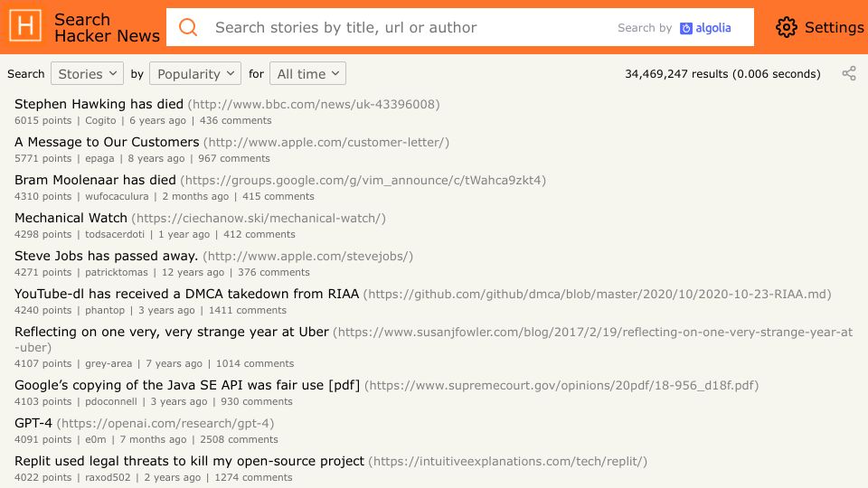The image size is (868, 488).
Task: Open the Popularity sort dropdown
Action: click(x=195, y=73)
